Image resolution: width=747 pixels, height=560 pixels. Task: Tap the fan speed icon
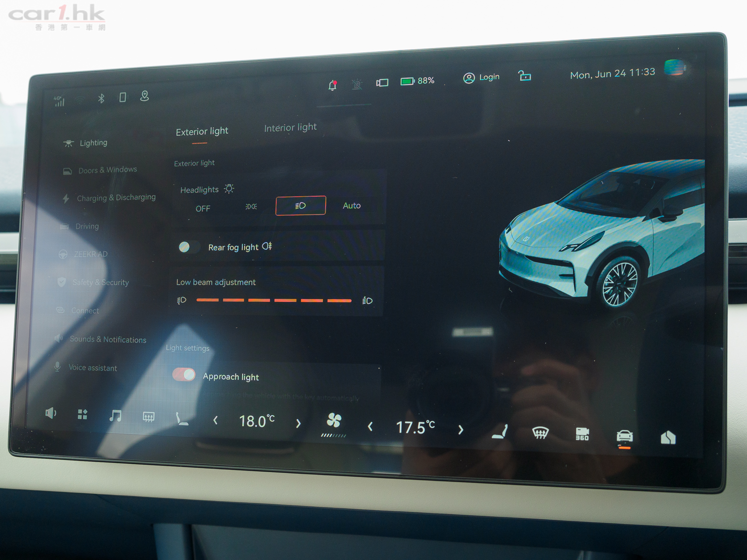(x=334, y=421)
